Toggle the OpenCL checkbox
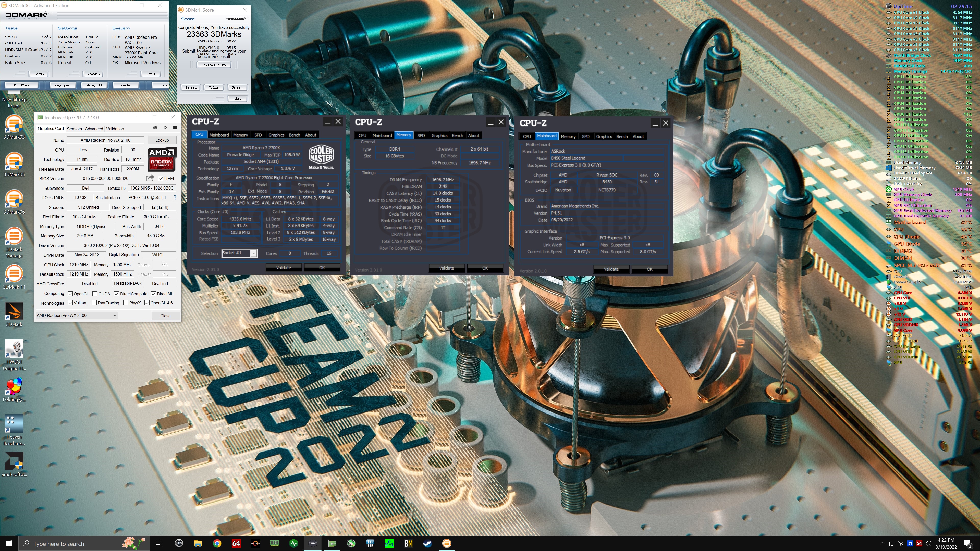Viewport: 980px width, 551px height. pos(70,294)
